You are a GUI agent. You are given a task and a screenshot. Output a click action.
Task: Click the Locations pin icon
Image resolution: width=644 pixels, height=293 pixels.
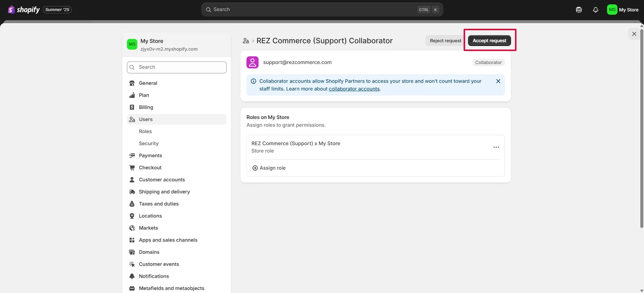coord(132,216)
